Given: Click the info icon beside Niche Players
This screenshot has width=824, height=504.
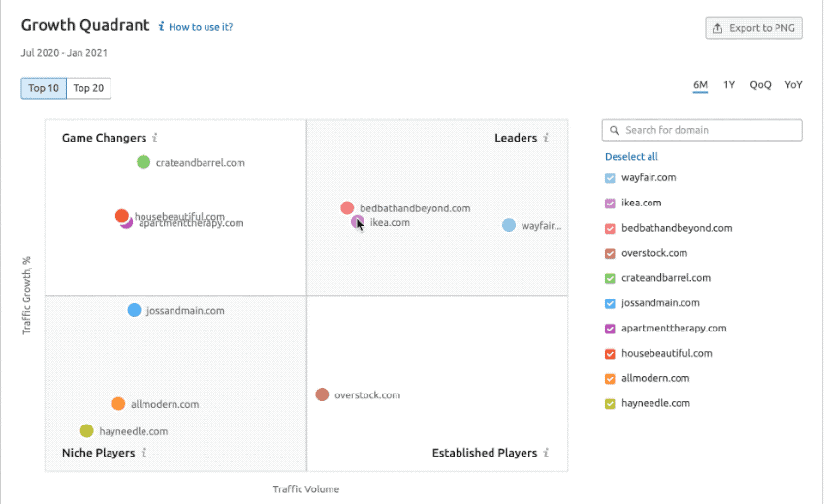Looking at the screenshot, I should (143, 453).
